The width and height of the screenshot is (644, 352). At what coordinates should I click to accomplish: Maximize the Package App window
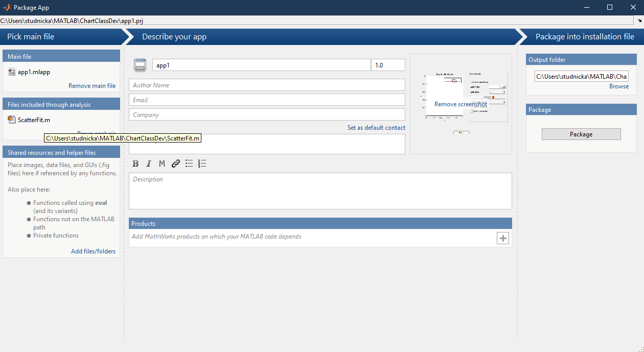click(610, 8)
